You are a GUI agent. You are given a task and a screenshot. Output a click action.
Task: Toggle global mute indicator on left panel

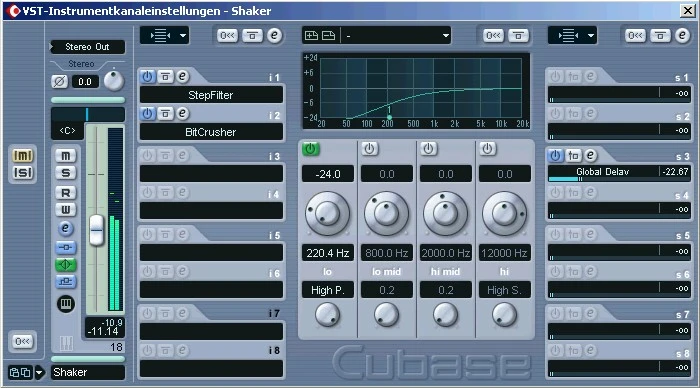(x=22, y=155)
